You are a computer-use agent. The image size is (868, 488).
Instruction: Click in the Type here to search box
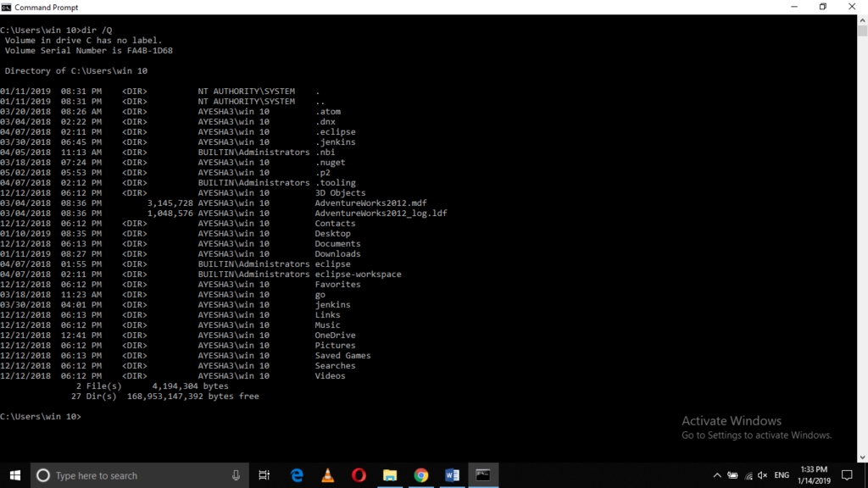click(136, 475)
